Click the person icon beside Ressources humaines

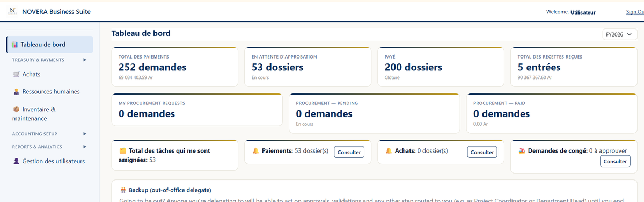point(16,92)
